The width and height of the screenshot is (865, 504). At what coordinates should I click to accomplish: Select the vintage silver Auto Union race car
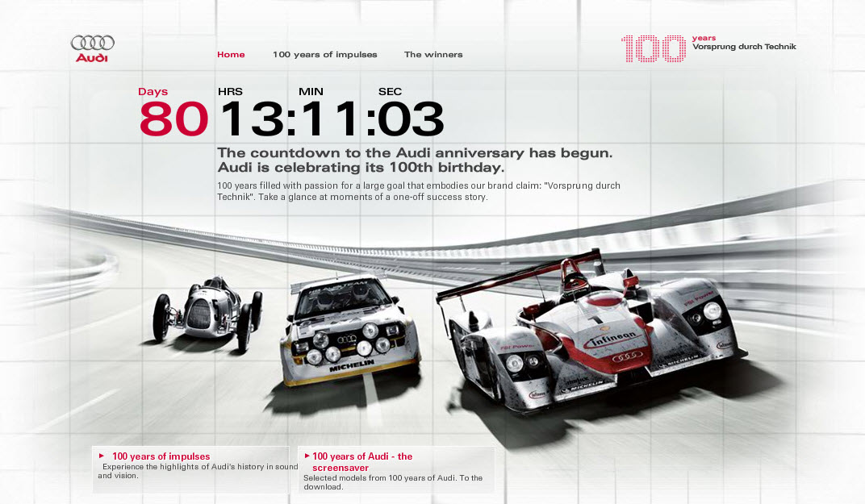coord(207,313)
